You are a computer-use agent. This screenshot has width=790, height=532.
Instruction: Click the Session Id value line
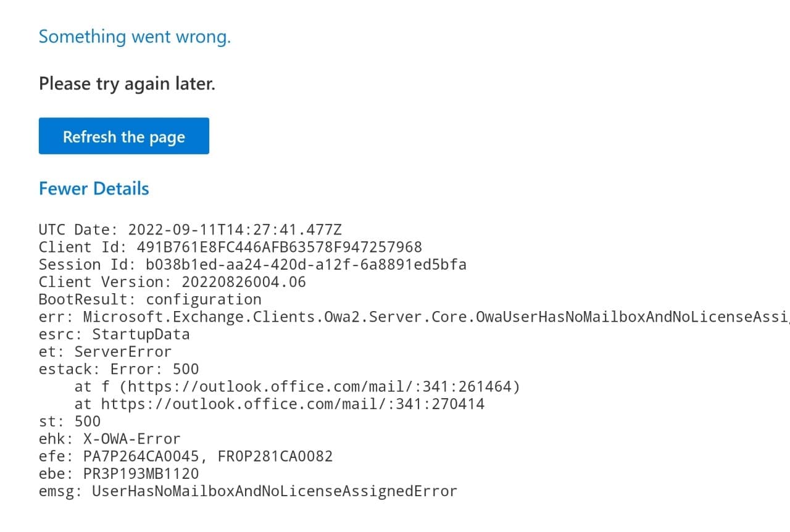click(x=252, y=265)
